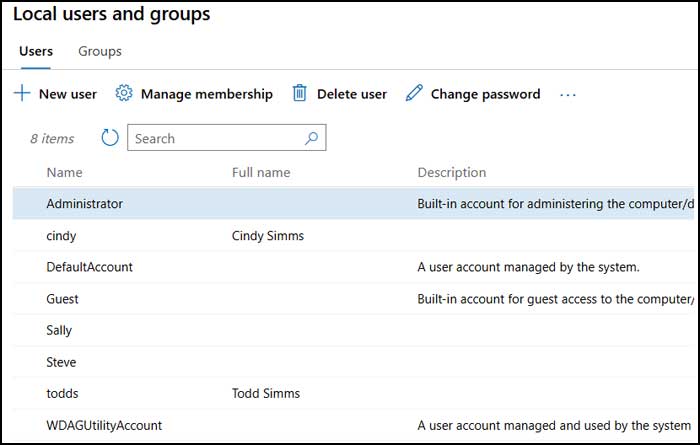Click the plus icon for New user

22,94
